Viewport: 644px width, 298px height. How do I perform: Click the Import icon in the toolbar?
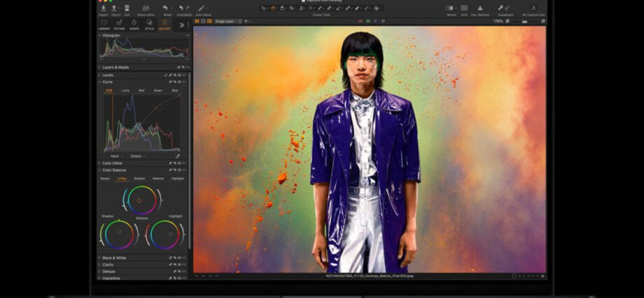(x=104, y=8)
